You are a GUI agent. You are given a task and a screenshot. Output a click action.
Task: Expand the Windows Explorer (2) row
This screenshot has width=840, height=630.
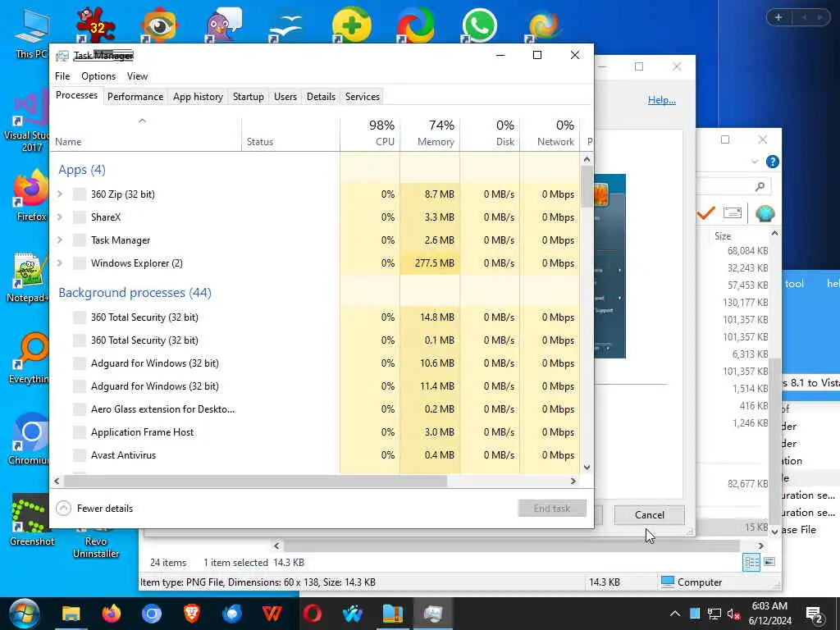[60, 263]
